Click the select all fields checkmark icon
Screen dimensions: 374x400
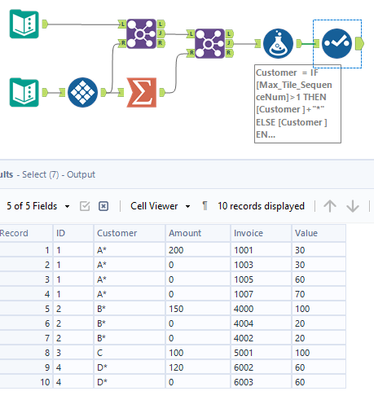85,206
